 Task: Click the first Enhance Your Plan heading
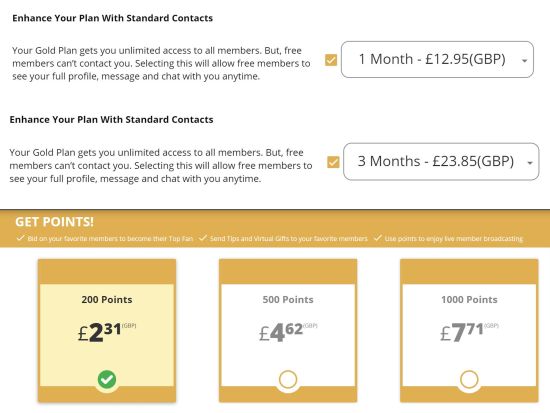[x=113, y=18]
